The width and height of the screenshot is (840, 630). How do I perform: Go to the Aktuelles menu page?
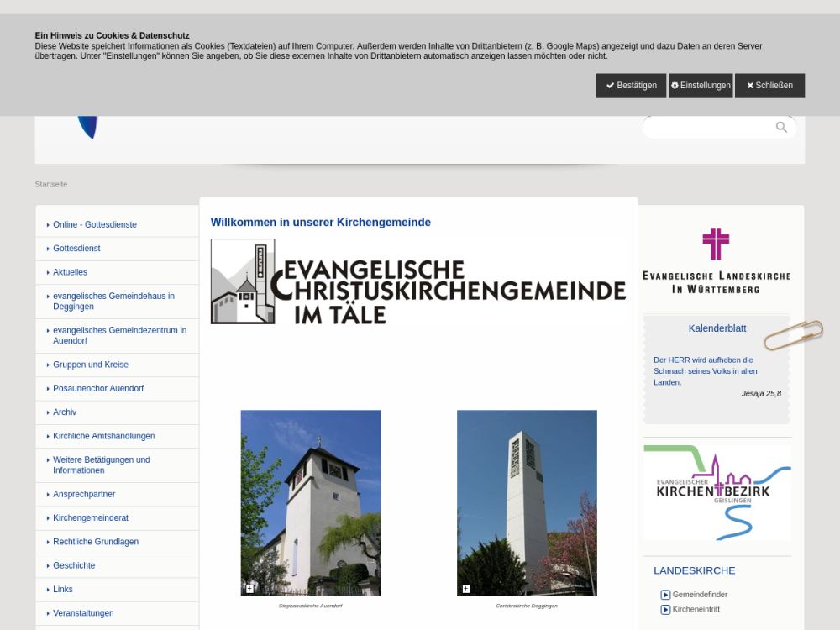(70, 272)
